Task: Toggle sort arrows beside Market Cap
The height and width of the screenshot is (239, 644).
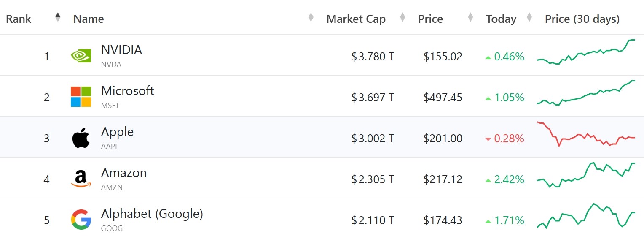Action: coord(402,17)
